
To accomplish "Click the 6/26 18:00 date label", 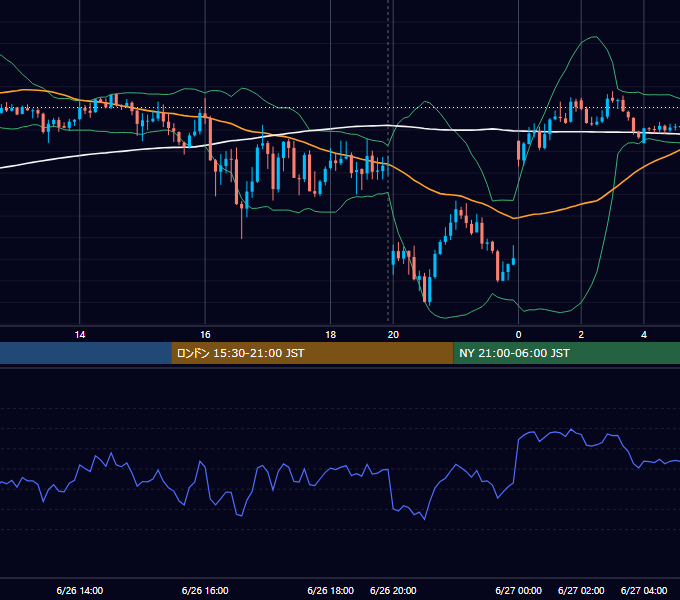I will (x=330, y=590).
